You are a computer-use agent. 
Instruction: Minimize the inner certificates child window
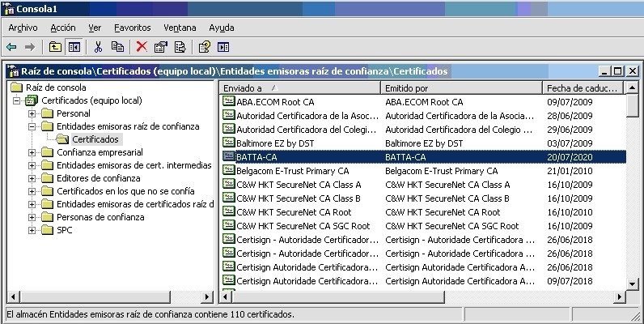click(x=604, y=71)
